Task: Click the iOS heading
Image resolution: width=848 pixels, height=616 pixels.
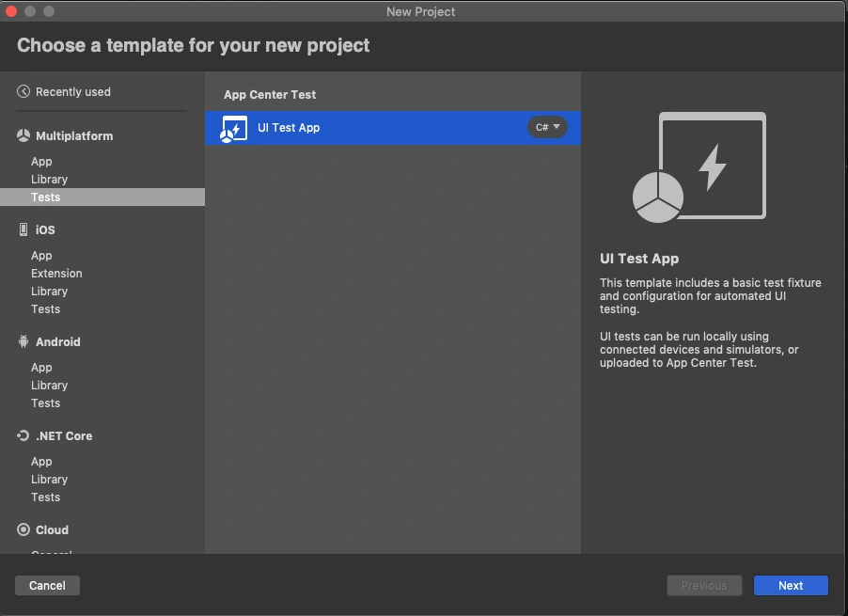Action: pyautogui.click(x=45, y=229)
